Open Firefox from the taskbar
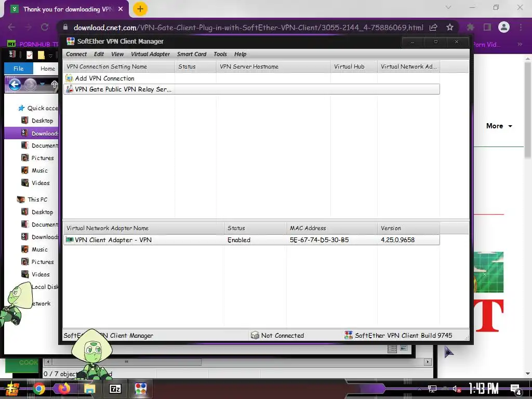The width and height of the screenshot is (532, 399). 64,389
